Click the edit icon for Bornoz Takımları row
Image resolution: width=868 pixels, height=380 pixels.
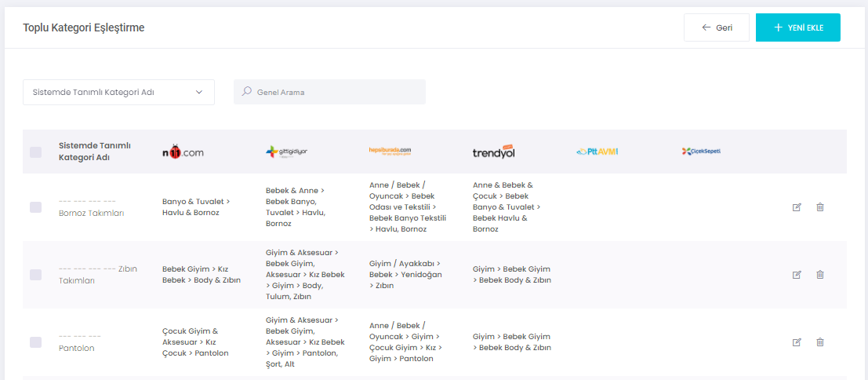click(797, 207)
